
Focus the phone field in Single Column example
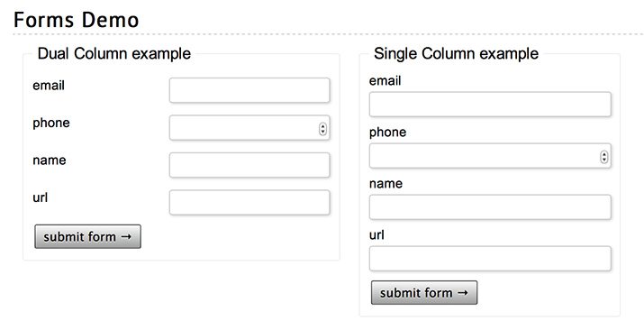click(490, 156)
